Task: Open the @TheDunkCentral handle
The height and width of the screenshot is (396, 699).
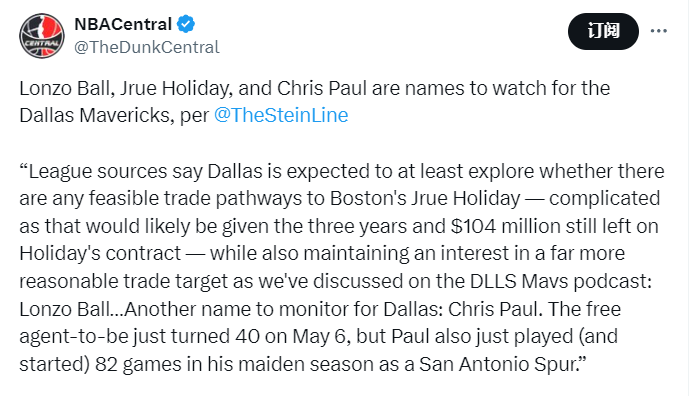Action: click(x=147, y=47)
